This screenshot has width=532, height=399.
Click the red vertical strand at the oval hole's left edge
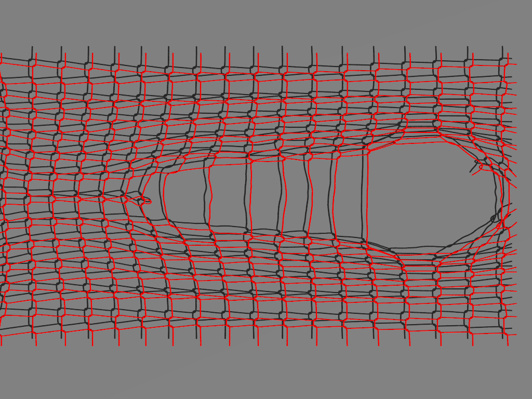coord(367,197)
